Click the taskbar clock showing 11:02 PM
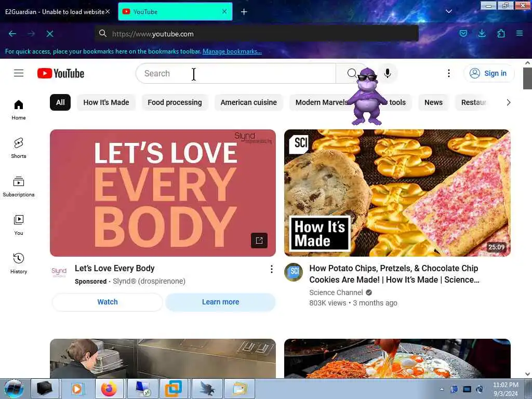 coord(506,389)
